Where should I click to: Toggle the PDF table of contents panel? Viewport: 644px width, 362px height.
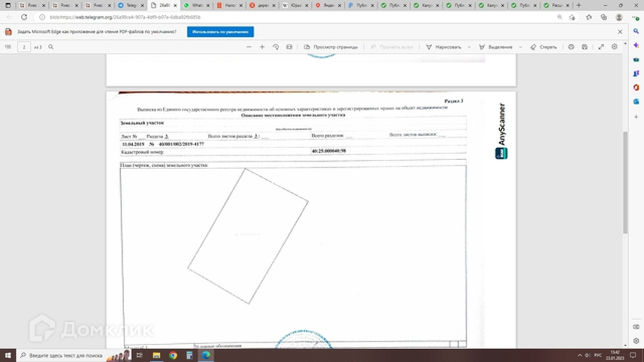(8, 47)
